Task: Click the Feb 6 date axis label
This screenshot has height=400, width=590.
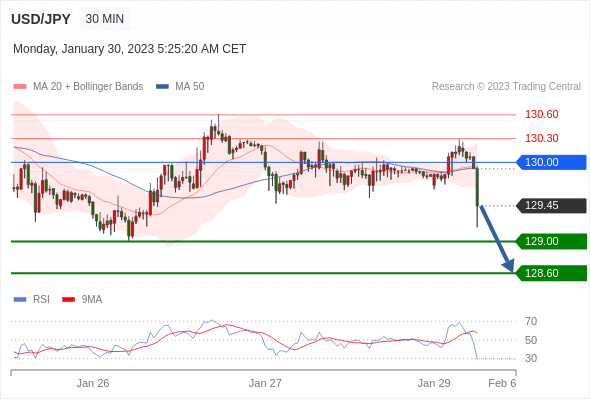Action: click(x=502, y=383)
